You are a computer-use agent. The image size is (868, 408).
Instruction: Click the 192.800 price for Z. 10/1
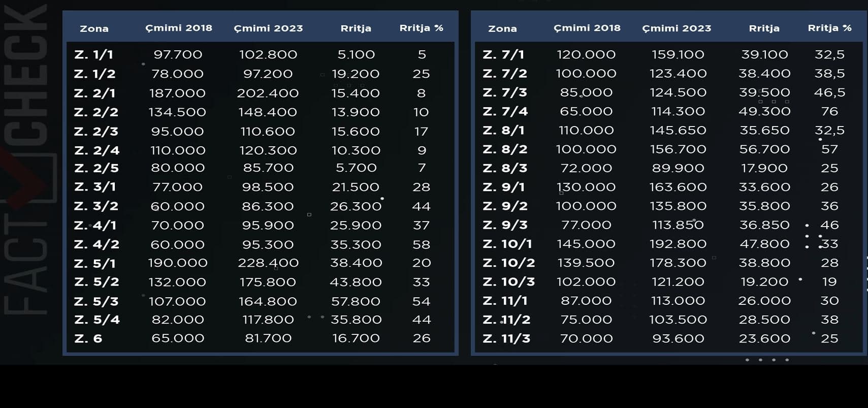point(678,244)
